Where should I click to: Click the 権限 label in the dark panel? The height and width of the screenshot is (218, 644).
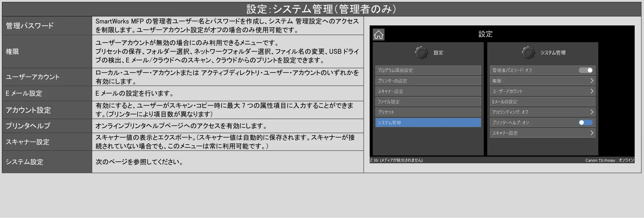pos(497,81)
